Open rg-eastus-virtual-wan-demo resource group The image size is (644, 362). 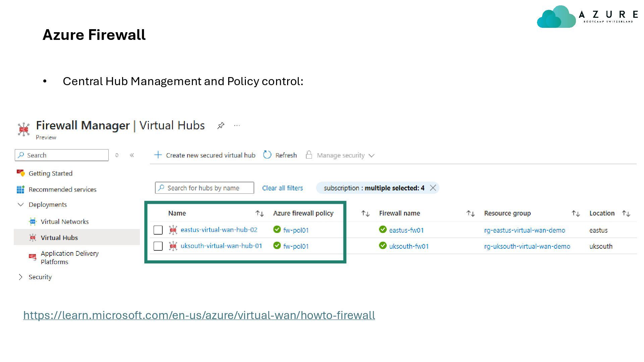[525, 230]
